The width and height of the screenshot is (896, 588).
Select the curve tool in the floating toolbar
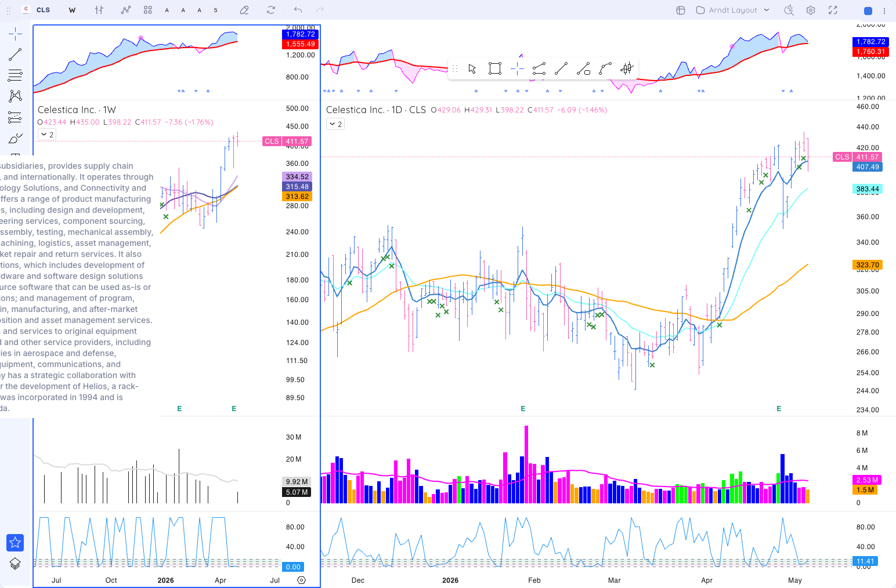click(605, 69)
